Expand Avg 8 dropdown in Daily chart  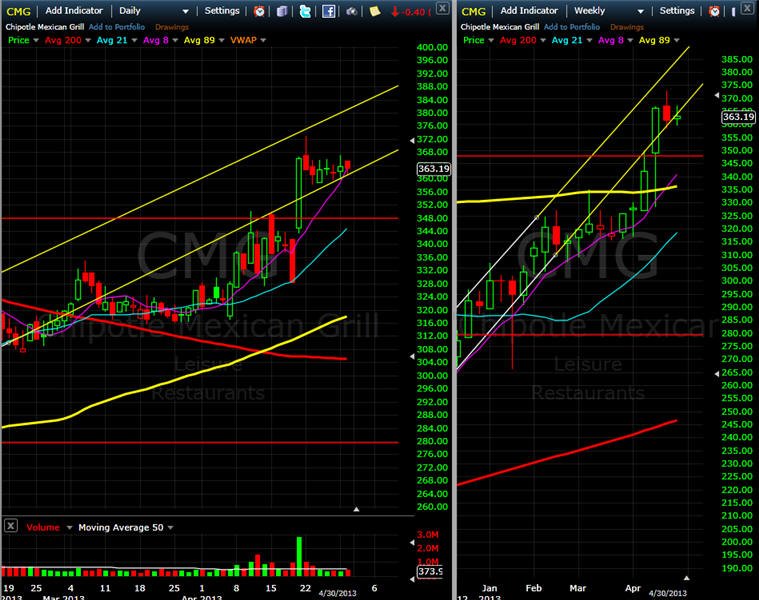[175, 41]
